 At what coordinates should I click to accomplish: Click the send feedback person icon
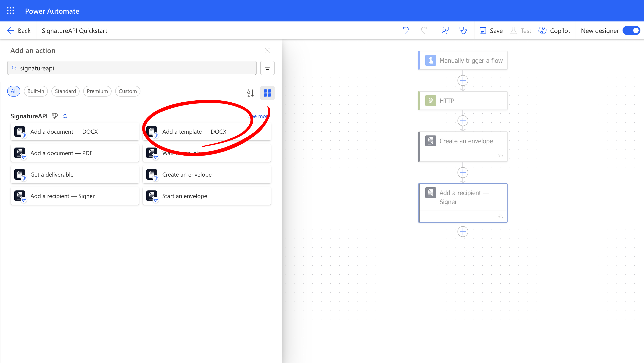pyautogui.click(x=445, y=30)
